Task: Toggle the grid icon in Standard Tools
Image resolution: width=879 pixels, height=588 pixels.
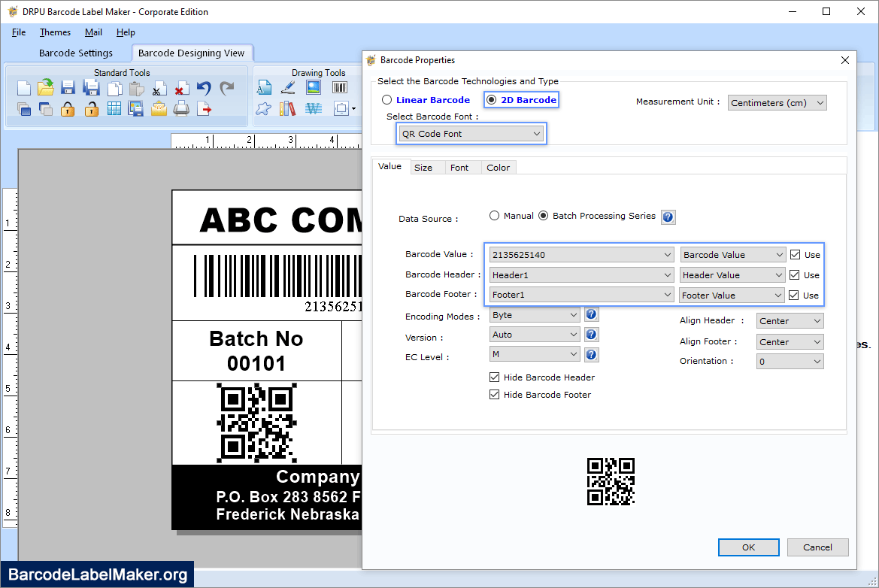Action: (x=114, y=109)
